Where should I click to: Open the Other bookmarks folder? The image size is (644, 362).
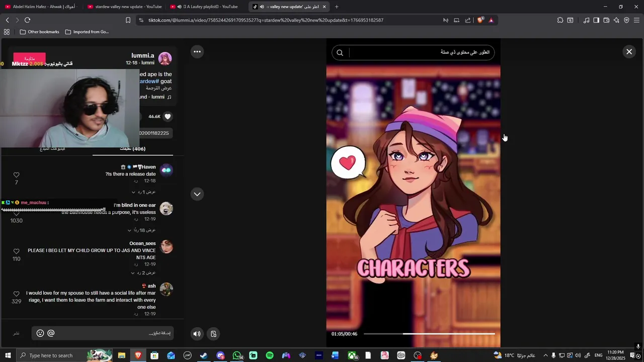click(40, 32)
